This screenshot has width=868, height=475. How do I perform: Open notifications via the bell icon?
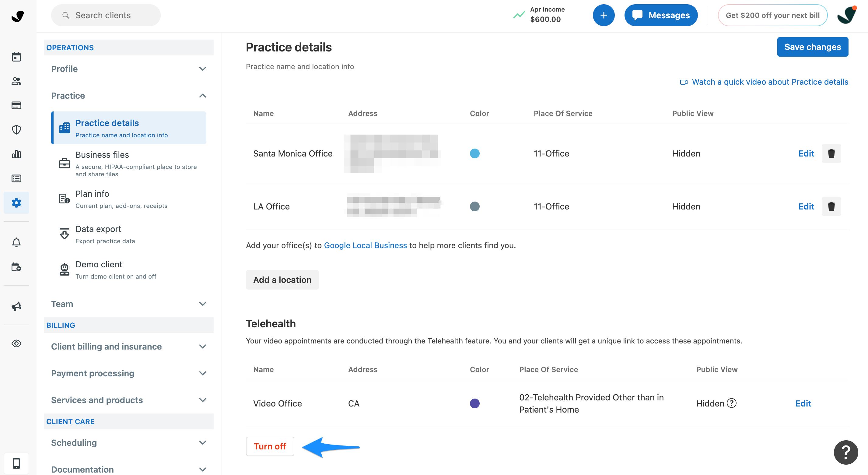tap(16, 242)
